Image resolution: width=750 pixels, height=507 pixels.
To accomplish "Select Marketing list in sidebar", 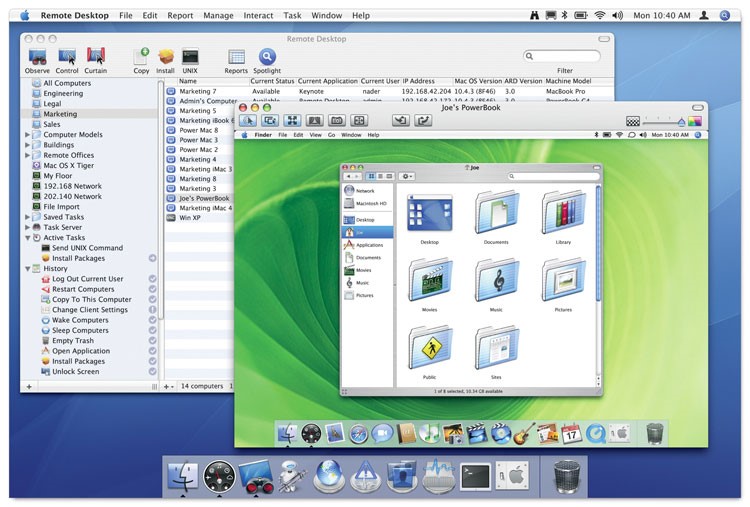I will click(x=89, y=114).
